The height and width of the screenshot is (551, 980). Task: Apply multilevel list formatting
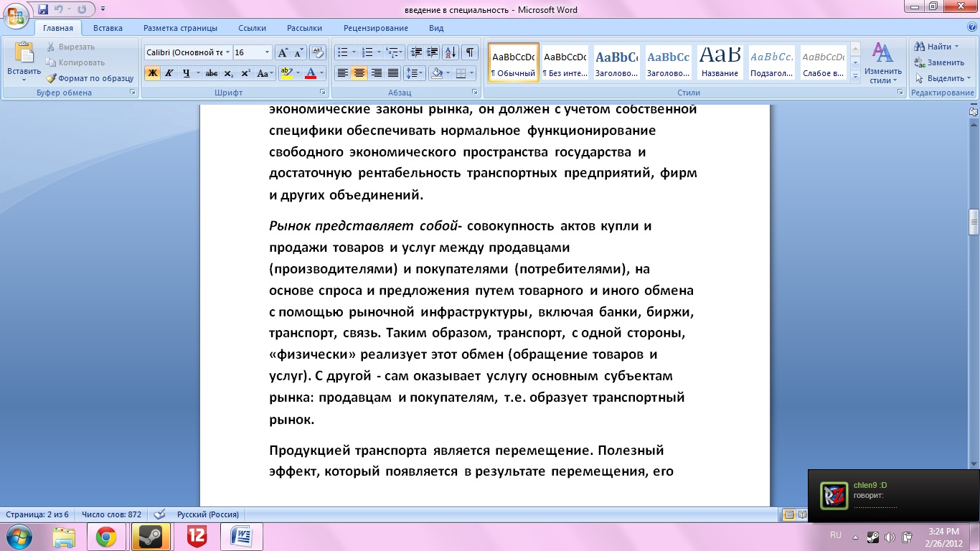pos(394,52)
